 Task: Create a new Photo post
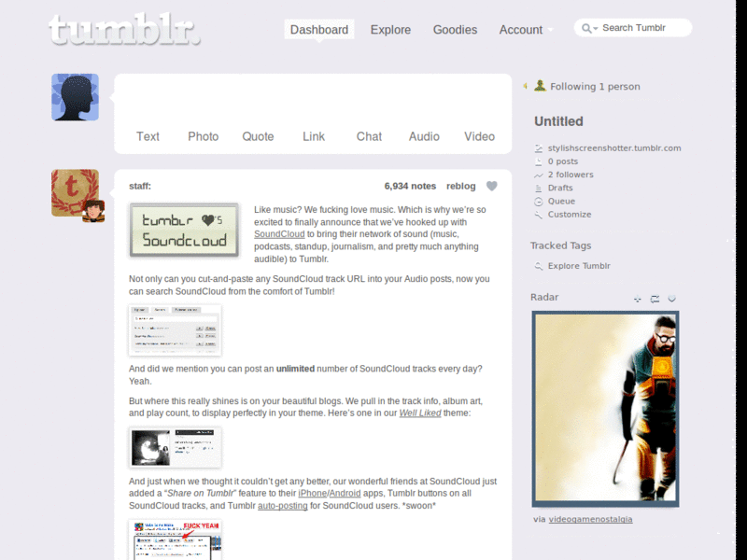click(203, 136)
